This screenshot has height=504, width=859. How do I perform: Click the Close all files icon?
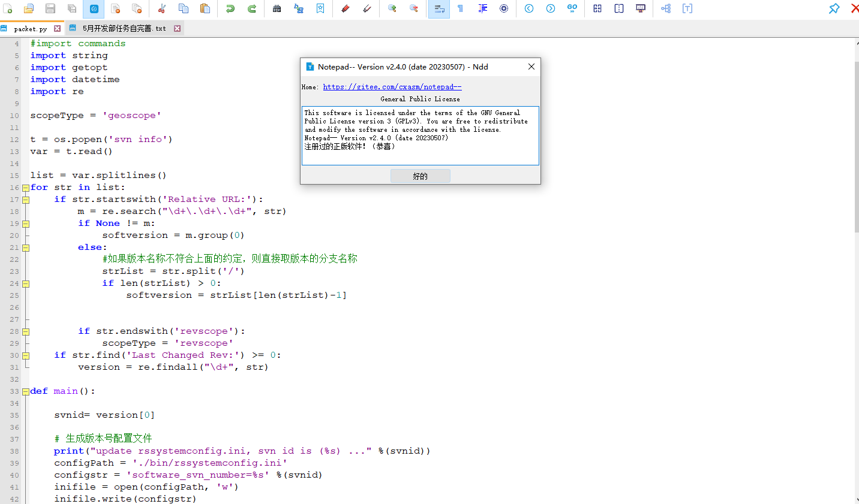137,8
